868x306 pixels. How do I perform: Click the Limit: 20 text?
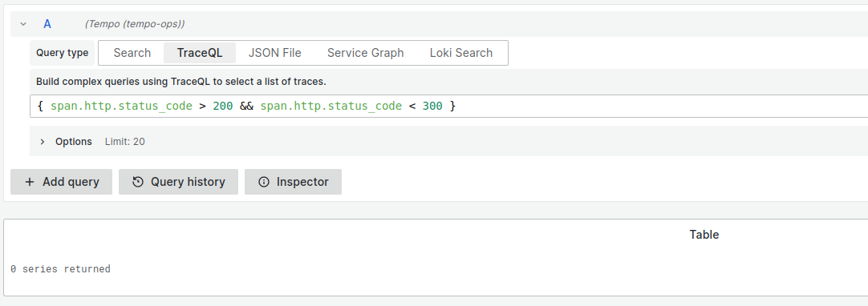tap(125, 142)
